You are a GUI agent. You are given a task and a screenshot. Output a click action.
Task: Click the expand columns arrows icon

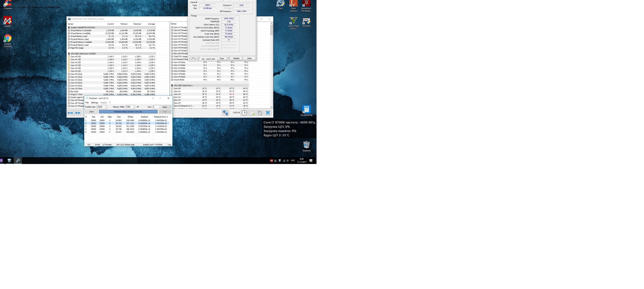coord(70,113)
